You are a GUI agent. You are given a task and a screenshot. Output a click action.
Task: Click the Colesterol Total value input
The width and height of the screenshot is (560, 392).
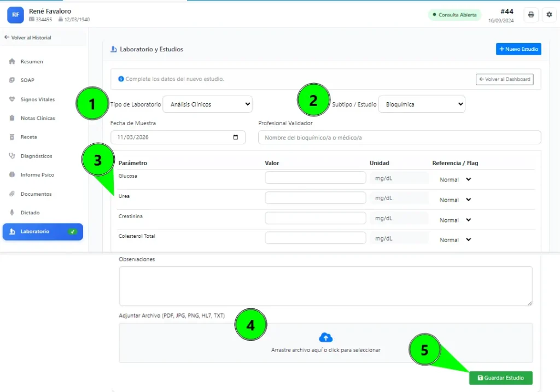pyautogui.click(x=316, y=238)
